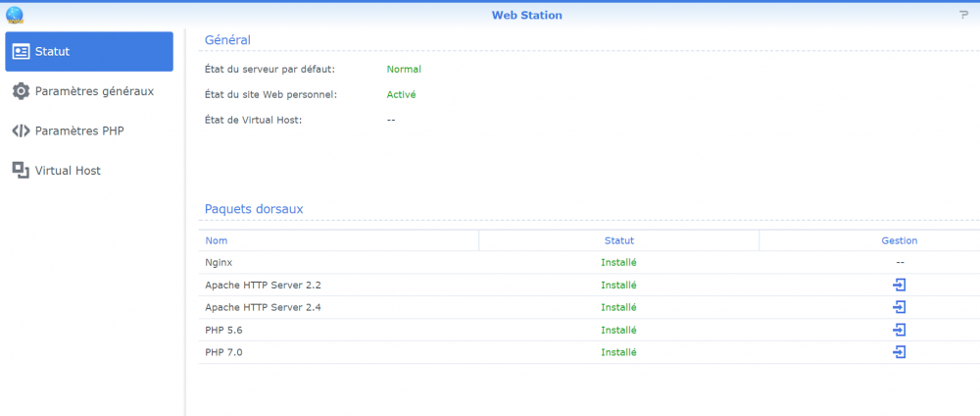The height and width of the screenshot is (416, 980).
Task: Open Virtual Host in the sidebar
Action: (x=89, y=170)
